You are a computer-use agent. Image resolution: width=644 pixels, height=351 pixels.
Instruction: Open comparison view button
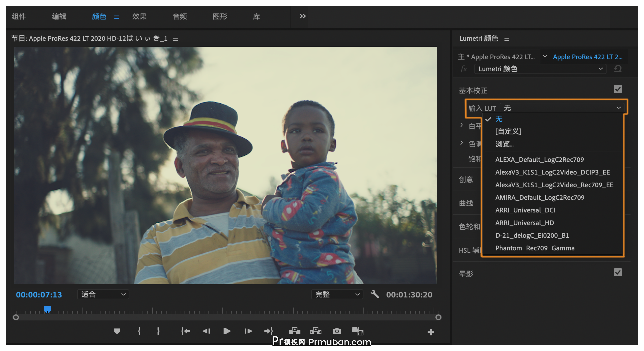(358, 331)
